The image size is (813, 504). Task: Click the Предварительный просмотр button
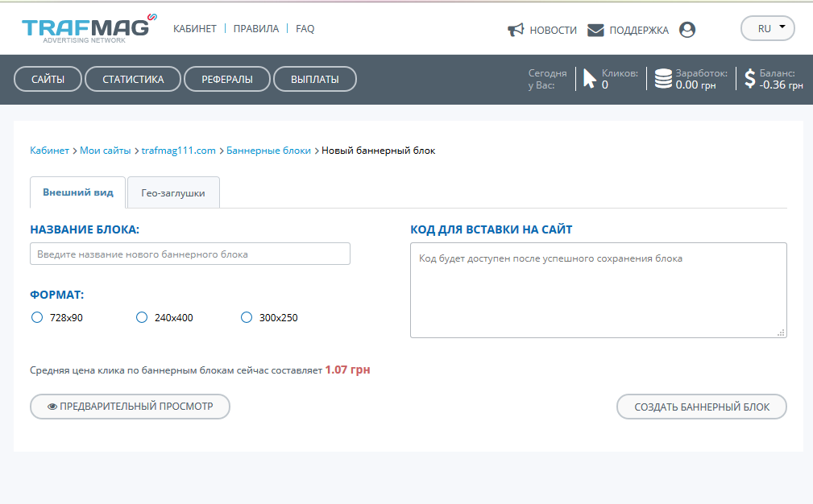coord(131,407)
